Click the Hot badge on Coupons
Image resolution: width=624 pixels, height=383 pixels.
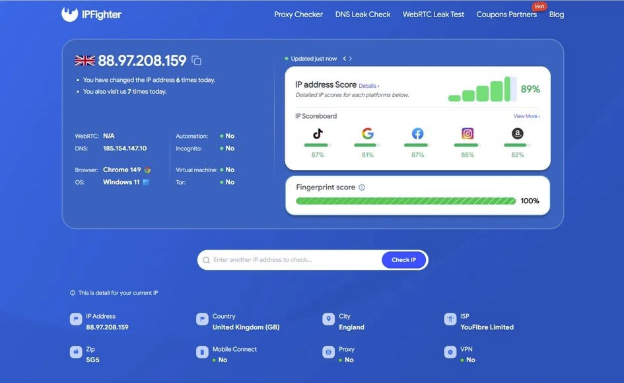tap(539, 6)
